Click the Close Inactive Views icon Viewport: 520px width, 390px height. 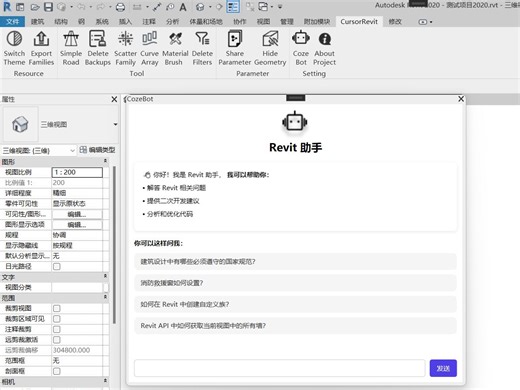(250, 7)
